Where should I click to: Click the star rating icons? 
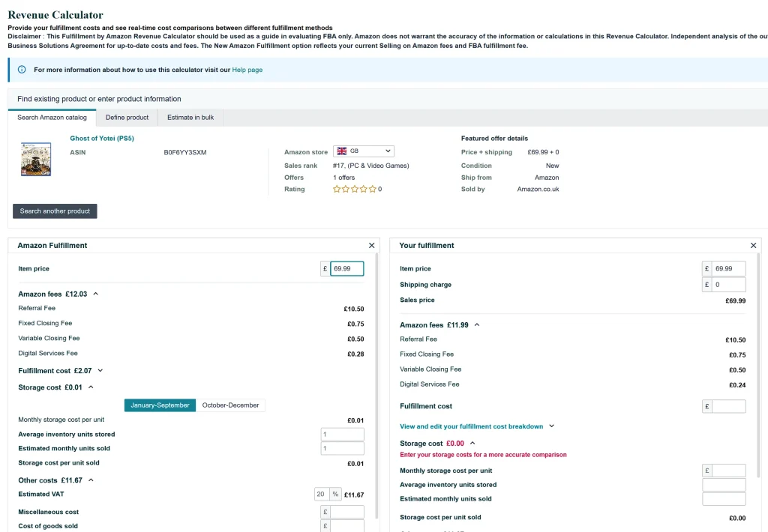point(355,189)
